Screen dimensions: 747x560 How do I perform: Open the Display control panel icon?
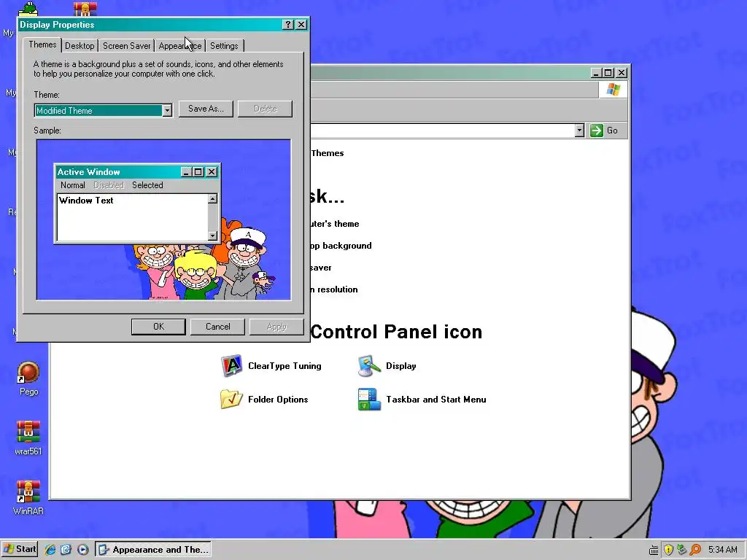pos(387,366)
